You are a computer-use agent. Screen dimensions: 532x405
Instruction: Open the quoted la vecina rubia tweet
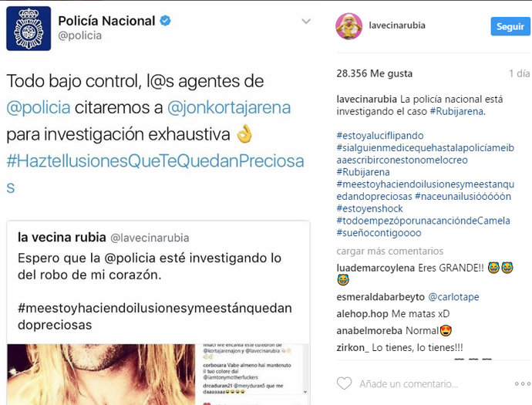tap(159, 282)
